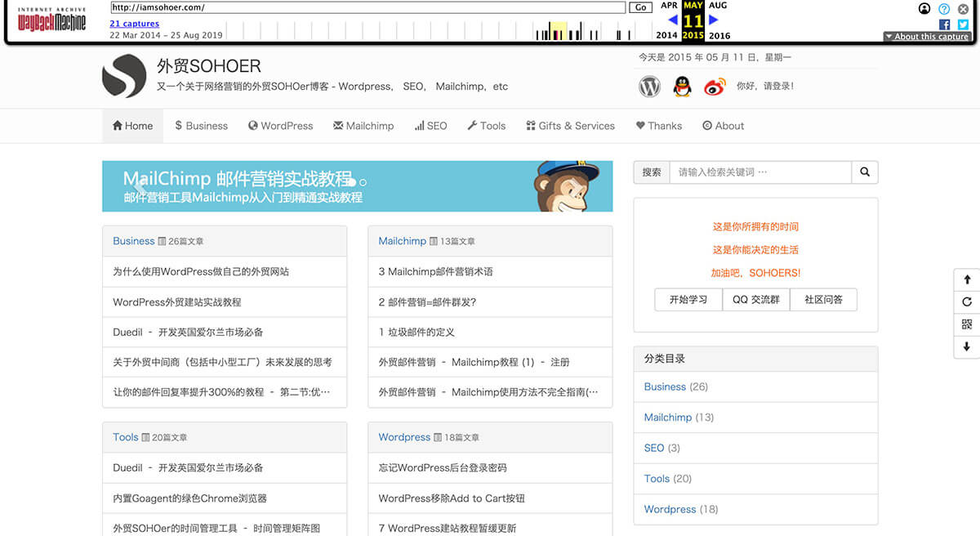Screen dimensions: 980x536
Task: Click the Wayback URL input field
Action: pyautogui.click(x=367, y=7)
